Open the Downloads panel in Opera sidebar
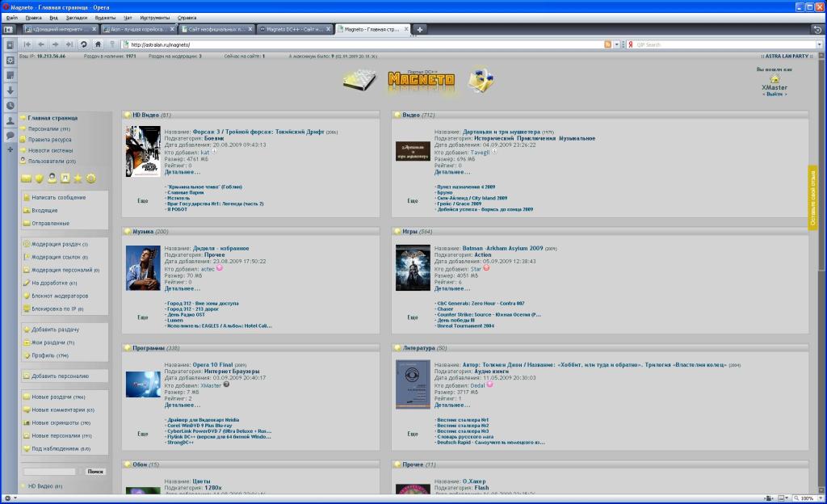Image resolution: width=827 pixels, height=504 pixels. 10,90
